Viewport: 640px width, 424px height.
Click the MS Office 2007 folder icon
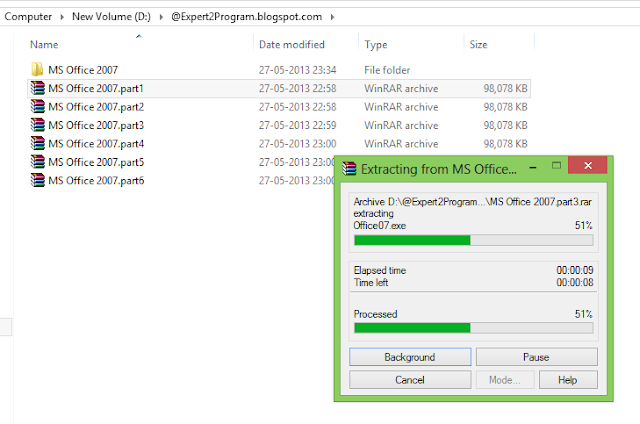pyautogui.click(x=37, y=70)
